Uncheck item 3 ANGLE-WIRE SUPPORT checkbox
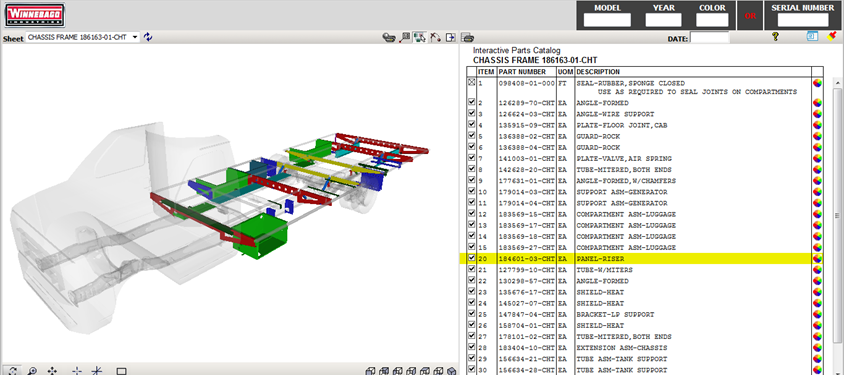Screen dimensions: 844x375 click(x=472, y=113)
